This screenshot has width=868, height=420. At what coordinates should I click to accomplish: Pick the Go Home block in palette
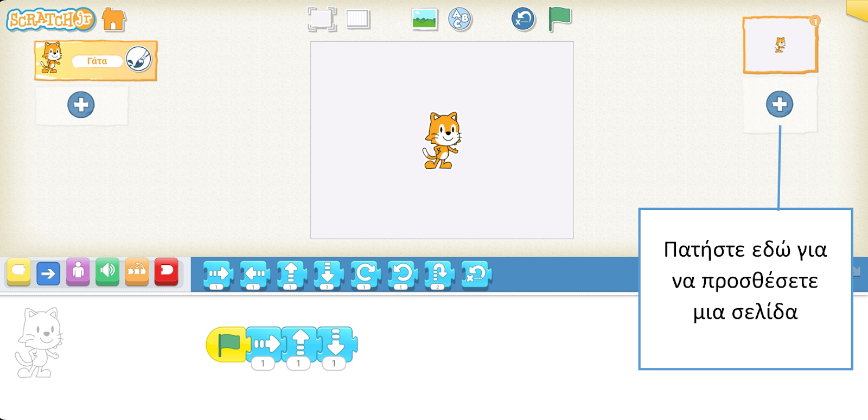(x=476, y=275)
